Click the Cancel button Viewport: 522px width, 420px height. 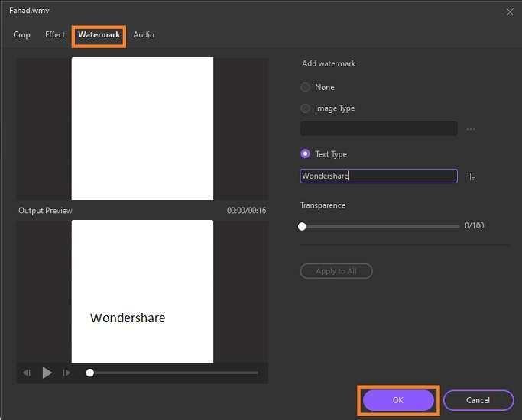tap(478, 400)
